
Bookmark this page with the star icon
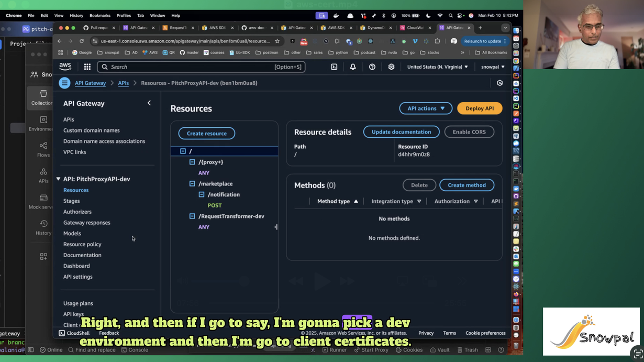pos(277,41)
